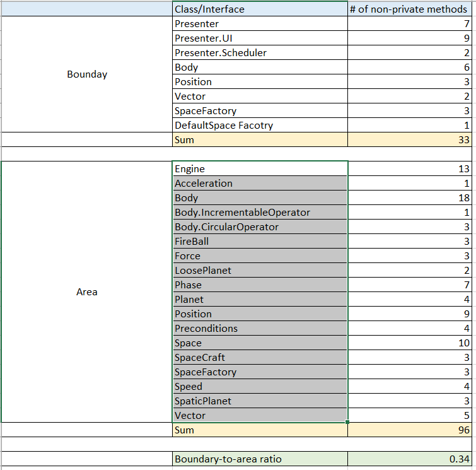The width and height of the screenshot is (476, 470).
Task: Click the selection fill handle below Vector
Action: pos(347,422)
